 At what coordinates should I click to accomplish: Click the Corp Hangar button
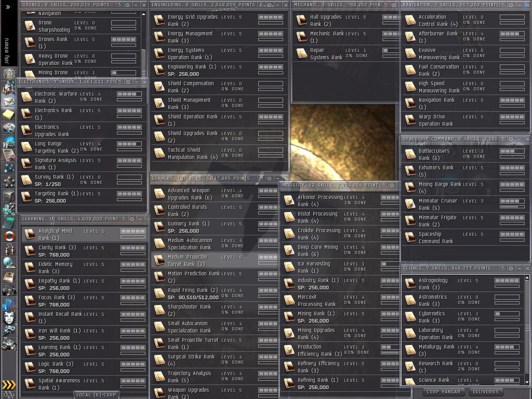pyautogui.click(x=443, y=392)
